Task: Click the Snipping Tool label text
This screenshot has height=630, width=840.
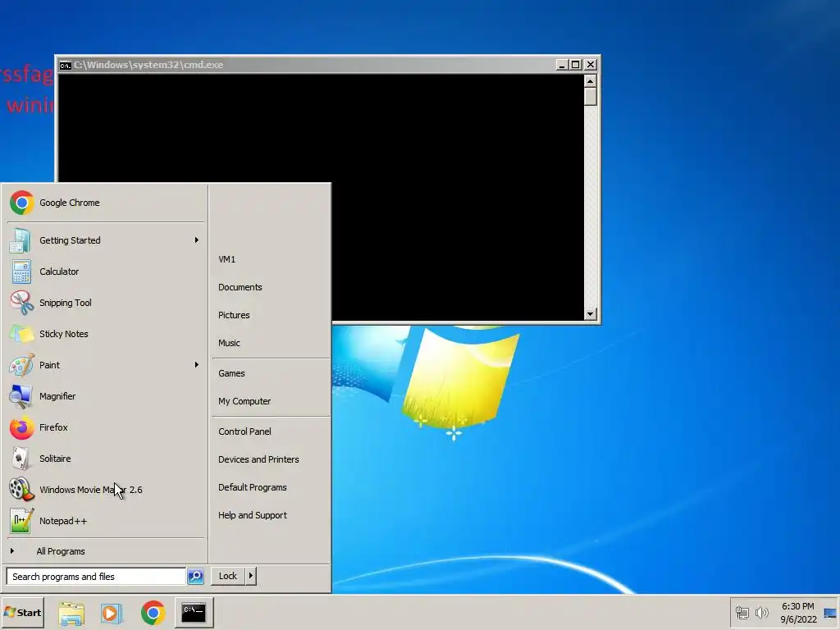Action: 66,303
